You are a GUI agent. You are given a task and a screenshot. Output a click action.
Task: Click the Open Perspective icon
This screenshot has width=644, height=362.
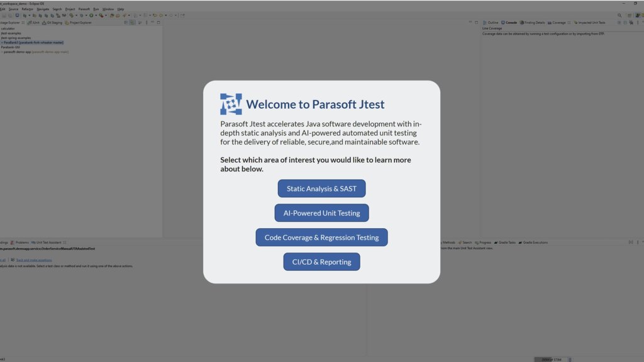[629, 16]
